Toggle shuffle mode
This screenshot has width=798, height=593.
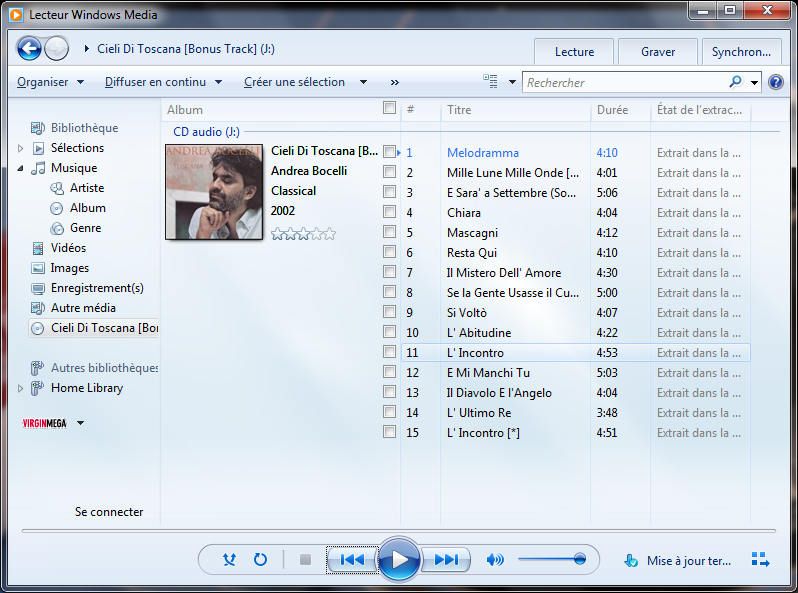point(230,560)
